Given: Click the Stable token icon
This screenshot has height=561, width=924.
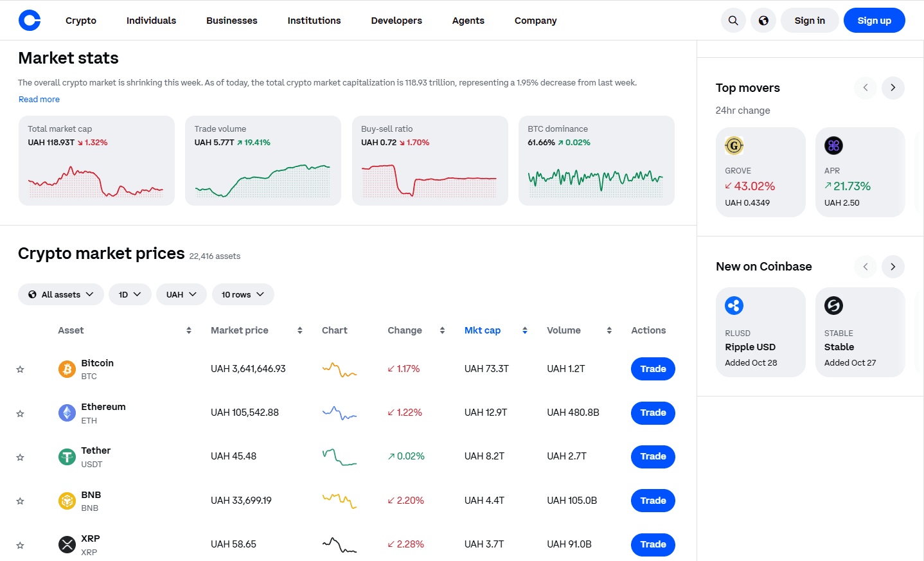Looking at the screenshot, I should pyautogui.click(x=833, y=306).
